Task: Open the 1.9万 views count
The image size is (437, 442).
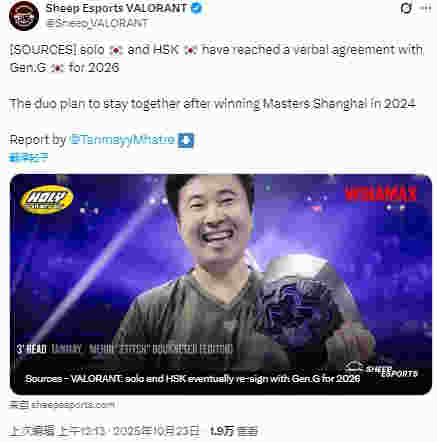Action: (234, 431)
